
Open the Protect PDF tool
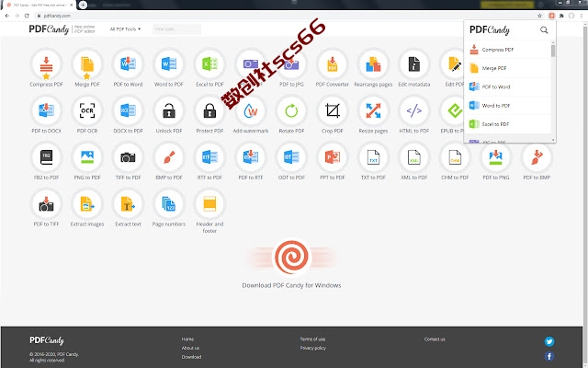(209, 115)
